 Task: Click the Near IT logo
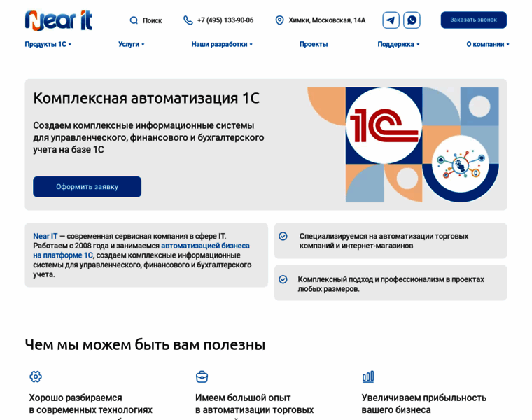pyautogui.click(x=59, y=20)
